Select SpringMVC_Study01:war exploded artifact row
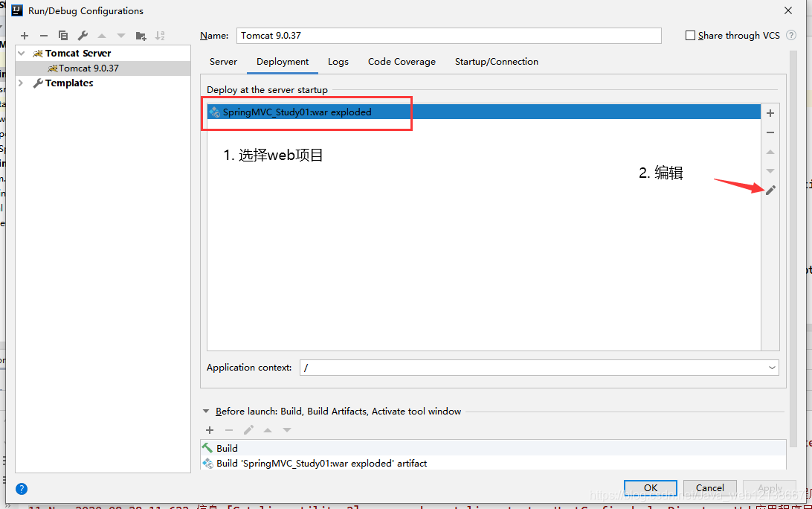Image resolution: width=812 pixels, height=509 pixels. point(483,112)
